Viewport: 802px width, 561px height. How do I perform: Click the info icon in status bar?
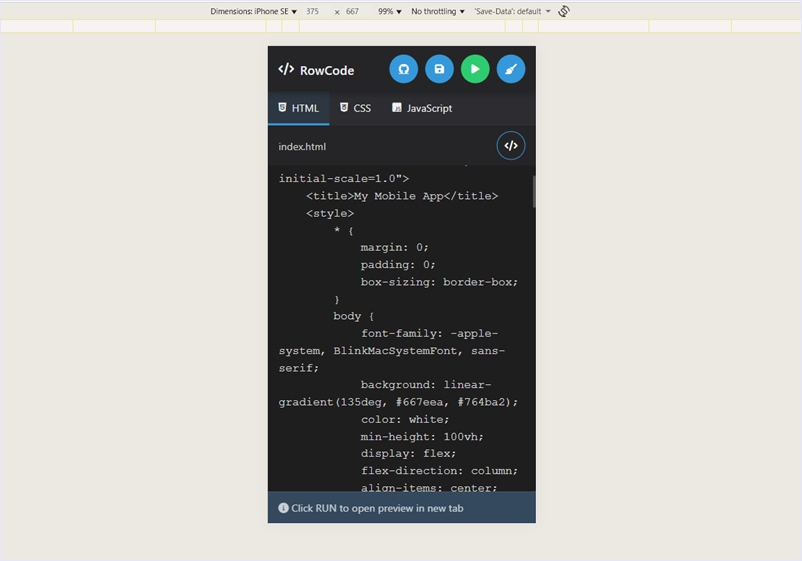tap(284, 508)
